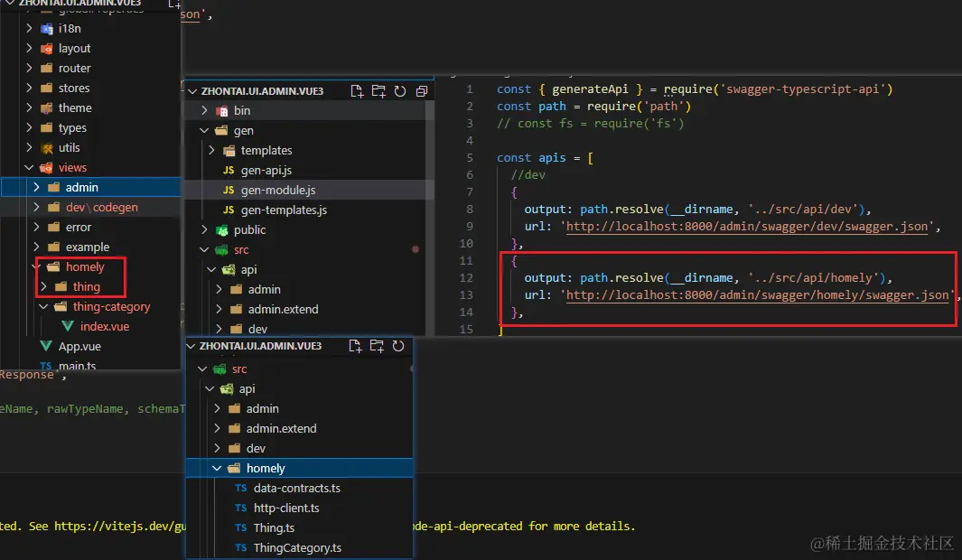Screen dimensions: 962x560
Task: Expand the templates folder chevron
Action: click(x=211, y=150)
